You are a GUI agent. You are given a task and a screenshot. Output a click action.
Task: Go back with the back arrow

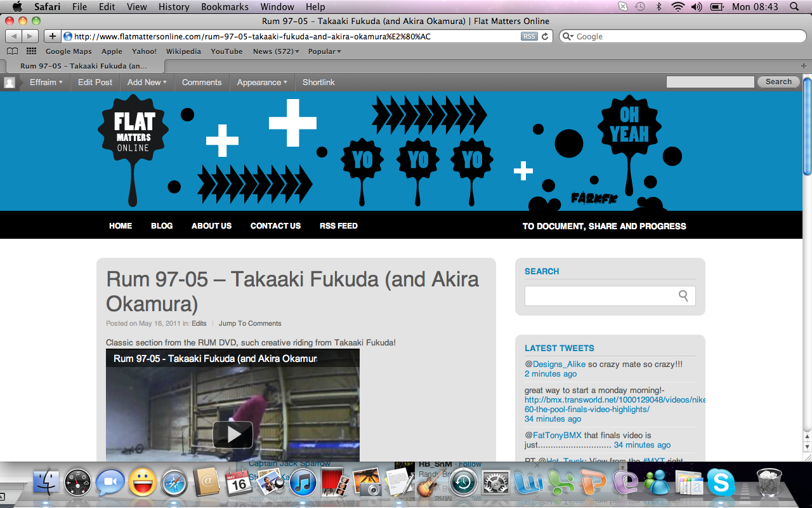click(13, 36)
